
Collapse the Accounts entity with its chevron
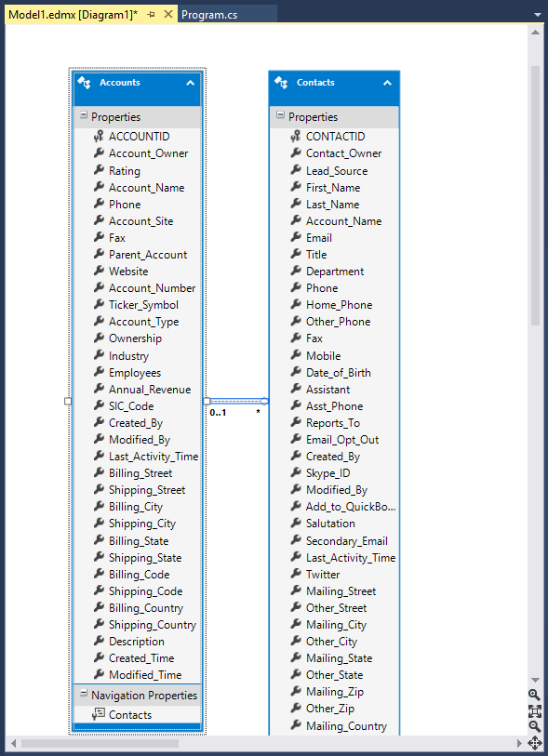click(x=191, y=83)
